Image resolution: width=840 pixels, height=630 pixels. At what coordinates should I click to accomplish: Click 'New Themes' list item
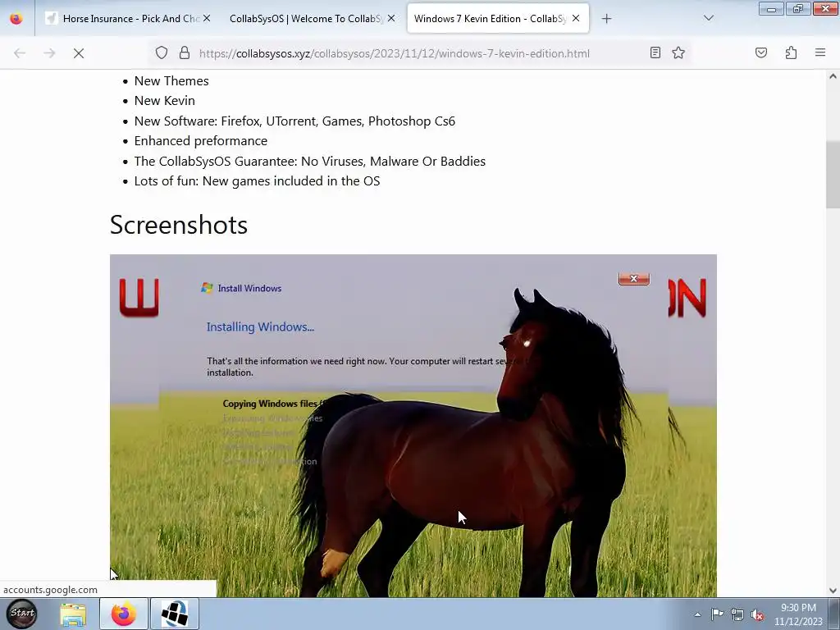[x=171, y=81]
